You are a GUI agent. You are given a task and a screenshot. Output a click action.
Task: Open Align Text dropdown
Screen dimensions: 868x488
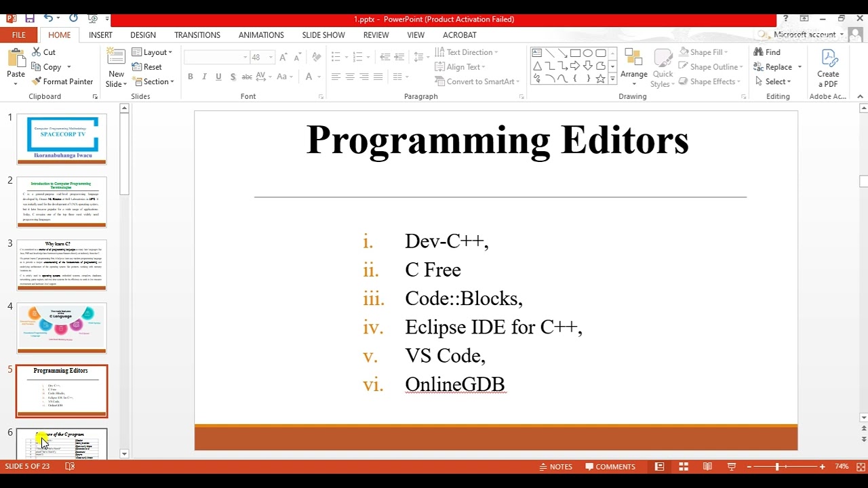(x=460, y=67)
